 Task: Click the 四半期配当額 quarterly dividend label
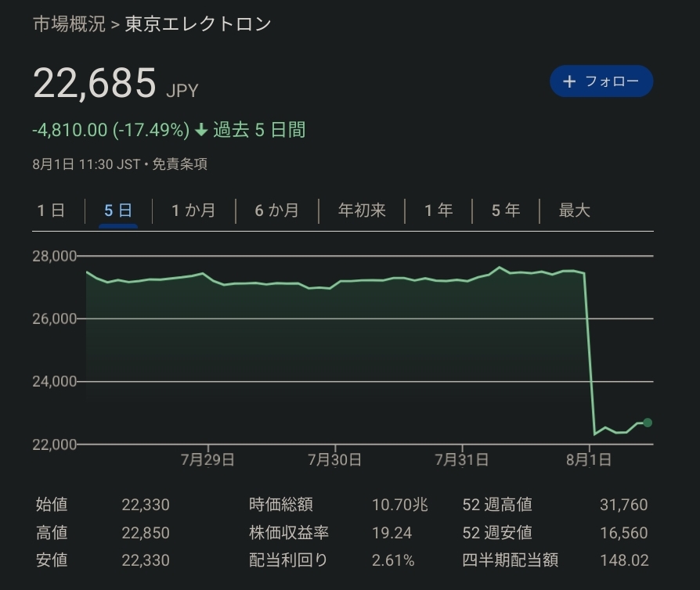(511, 560)
